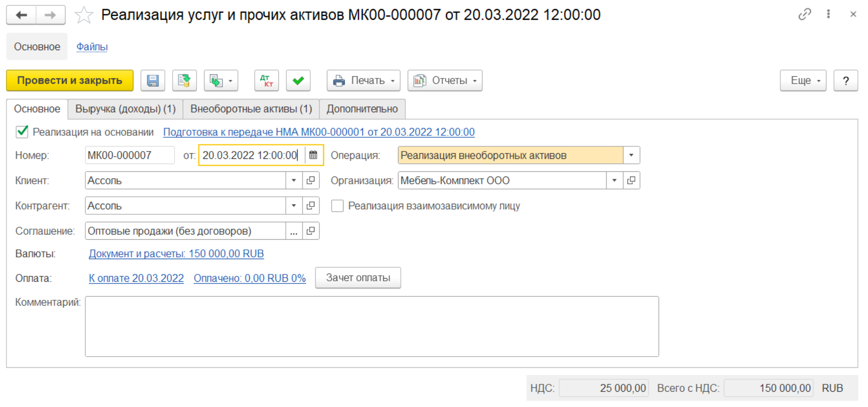
Task: Click inside the Комментарий text field
Action: [371, 326]
